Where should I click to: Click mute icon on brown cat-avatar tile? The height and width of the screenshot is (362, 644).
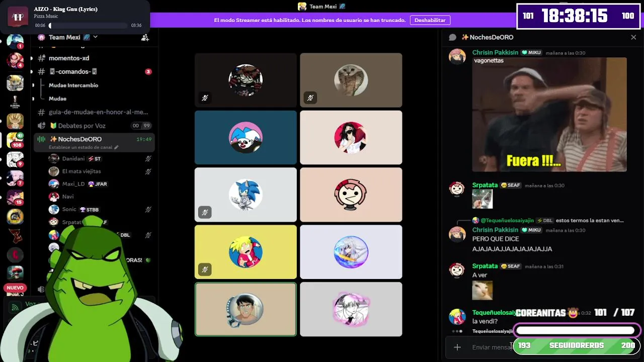[310, 98]
